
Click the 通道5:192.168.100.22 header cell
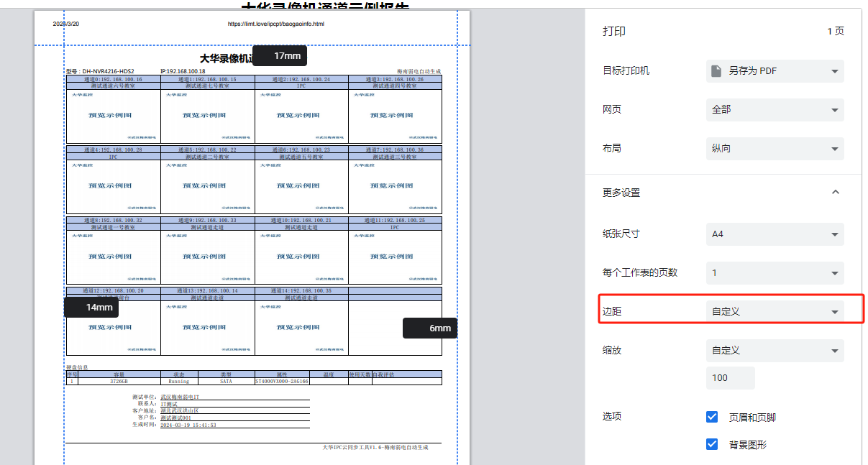[207, 149]
